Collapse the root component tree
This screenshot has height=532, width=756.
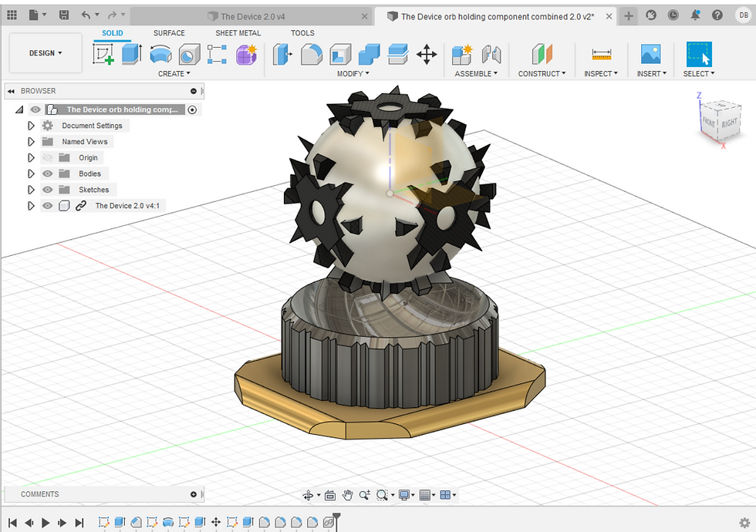[x=19, y=109]
